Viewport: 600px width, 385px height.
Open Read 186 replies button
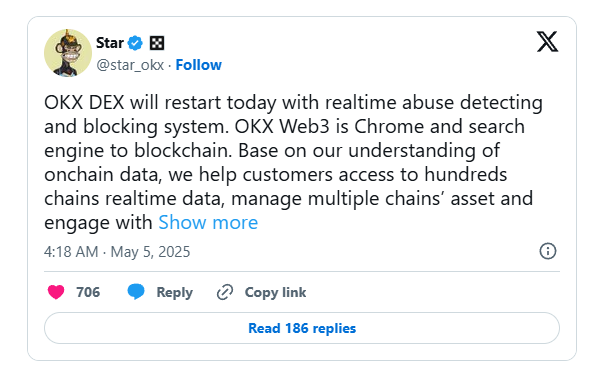click(x=302, y=328)
